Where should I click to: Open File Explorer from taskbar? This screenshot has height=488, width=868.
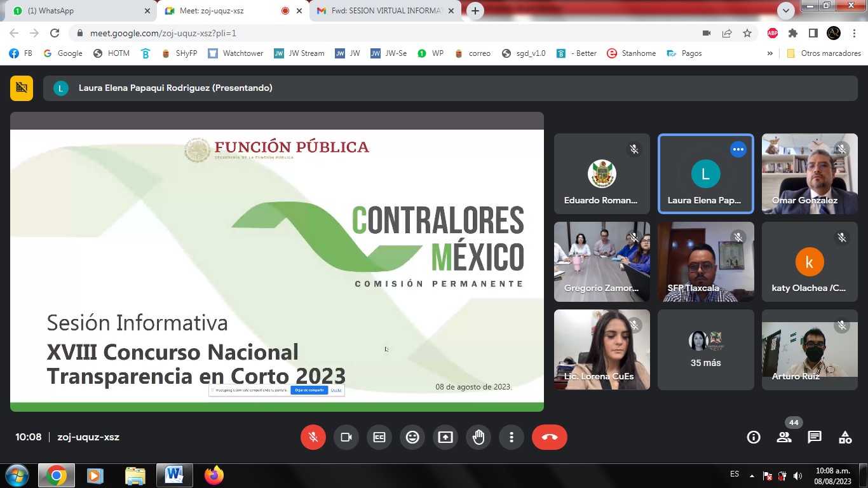[135, 475]
